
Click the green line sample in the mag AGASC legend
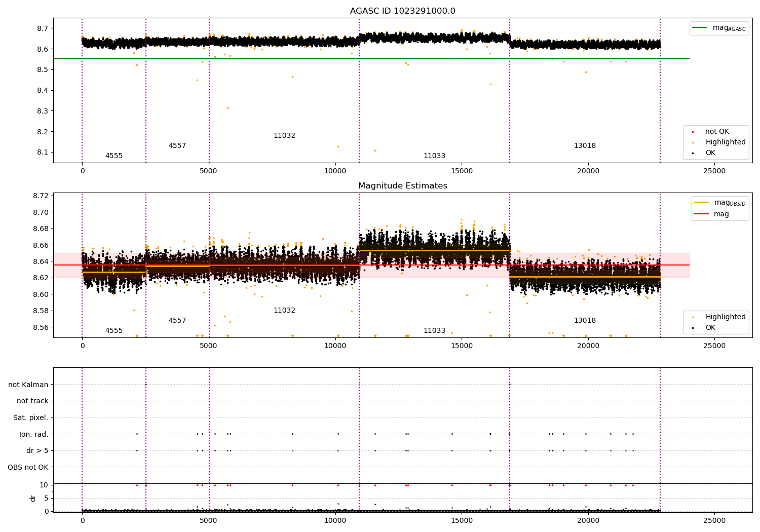(700, 28)
